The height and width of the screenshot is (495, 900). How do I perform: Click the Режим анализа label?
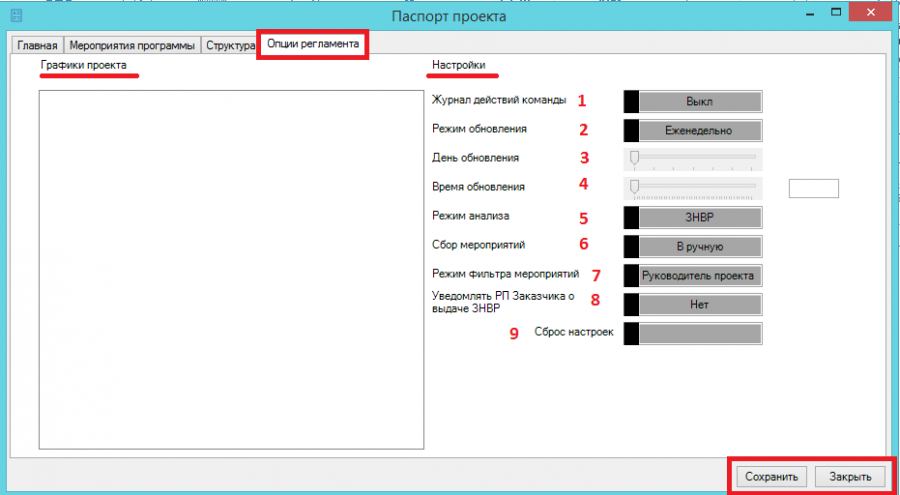tap(471, 216)
